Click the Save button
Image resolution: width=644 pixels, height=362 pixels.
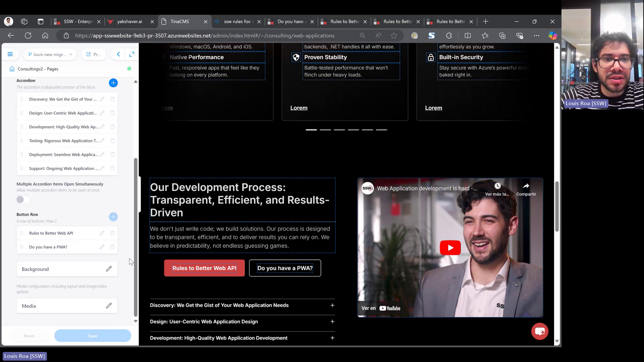(x=93, y=336)
